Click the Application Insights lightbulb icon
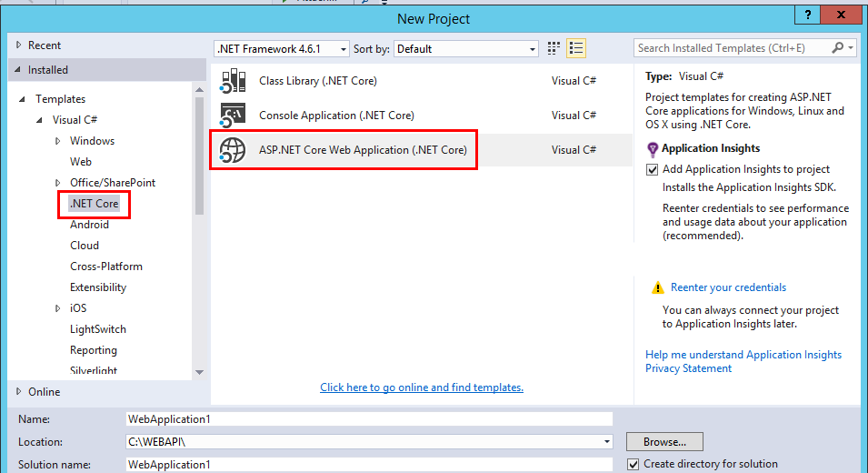 click(x=653, y=149)
